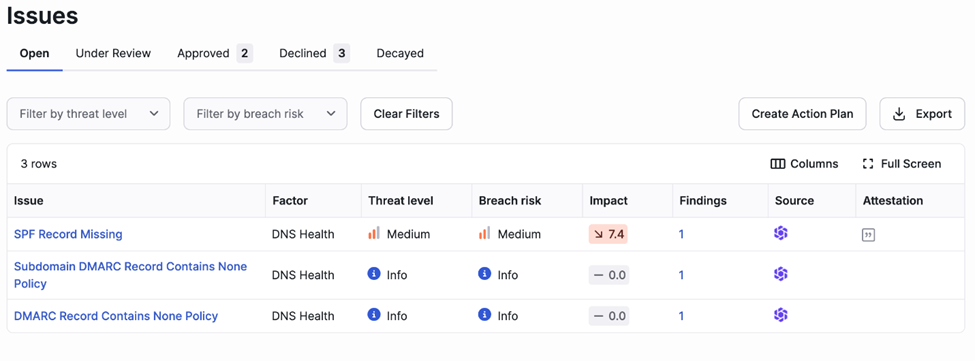
Task: Sort by the Impact column header
Action: point(609,201)
